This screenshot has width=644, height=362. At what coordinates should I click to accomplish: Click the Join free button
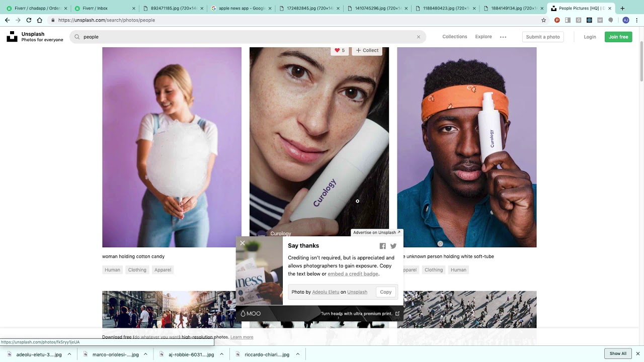click(x=618, y=37)
